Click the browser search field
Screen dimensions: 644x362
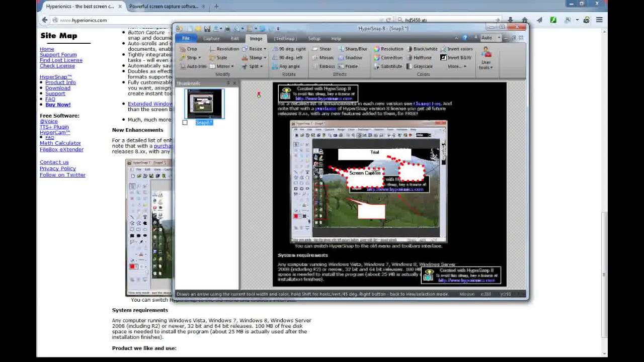448,20
